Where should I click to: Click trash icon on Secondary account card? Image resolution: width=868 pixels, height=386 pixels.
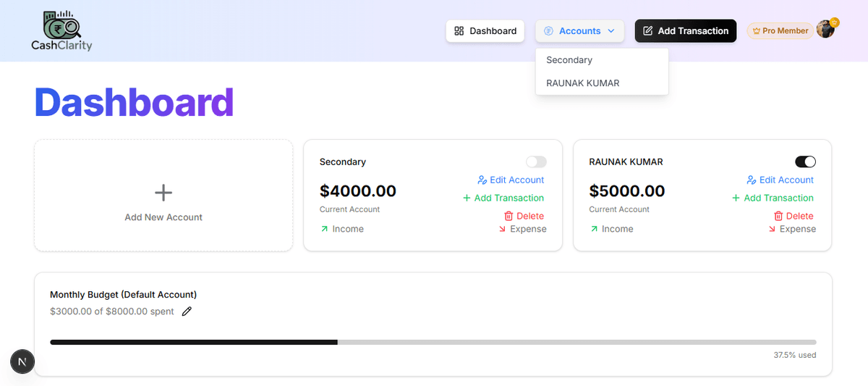[509, 216]
